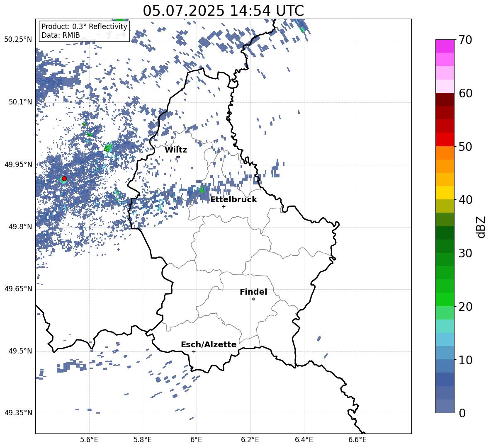The image size is (491, 448).
Task: Click the 50.1°N latitude label
Action: (21, 102)
